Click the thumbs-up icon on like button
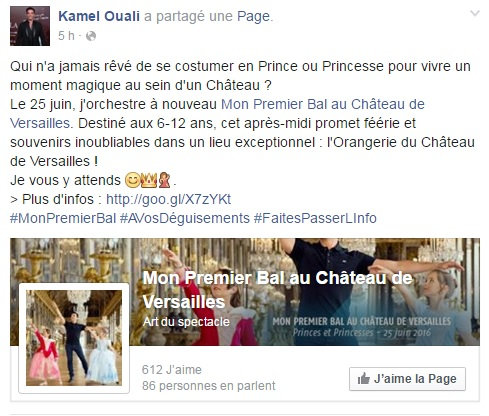 coord(363,379)
